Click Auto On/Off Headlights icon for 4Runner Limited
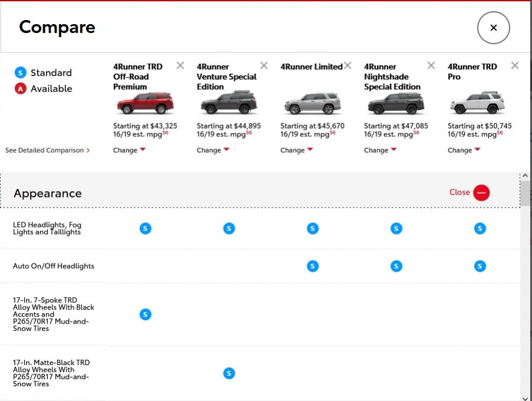 tap(313, 266)
